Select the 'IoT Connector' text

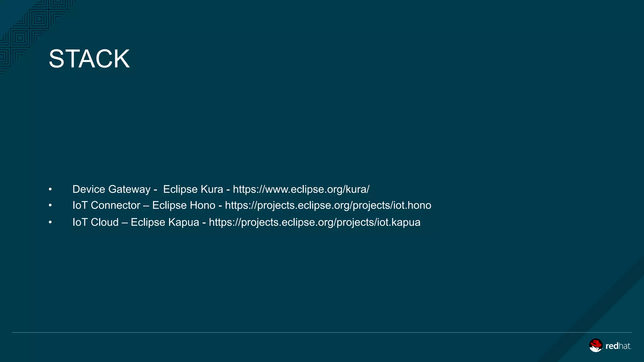106,206
